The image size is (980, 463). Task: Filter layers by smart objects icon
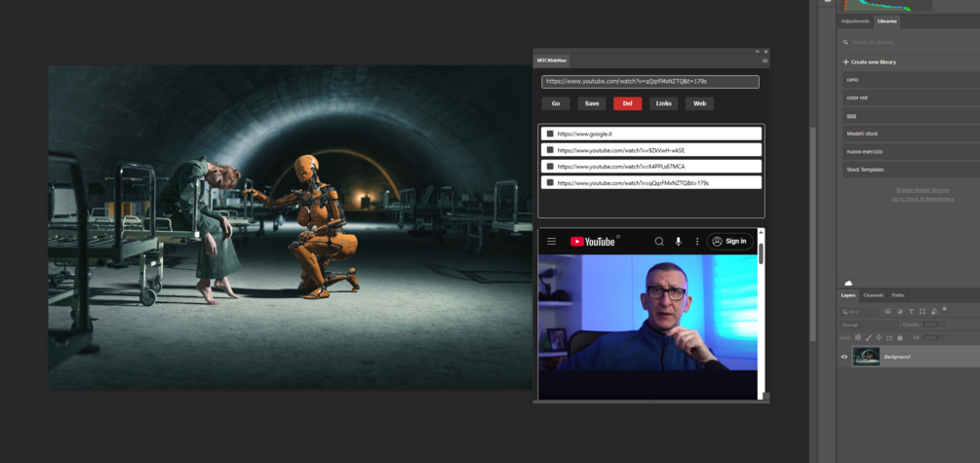click(934, 311)
